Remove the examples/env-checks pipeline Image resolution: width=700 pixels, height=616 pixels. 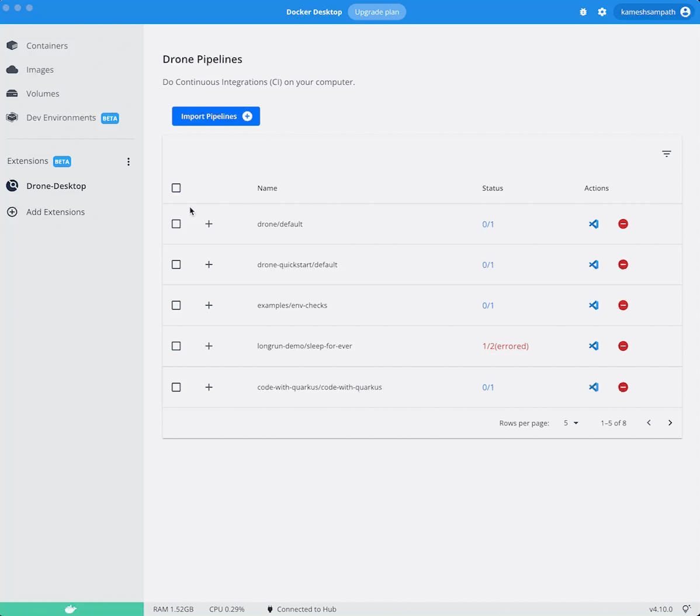[623, 305]
